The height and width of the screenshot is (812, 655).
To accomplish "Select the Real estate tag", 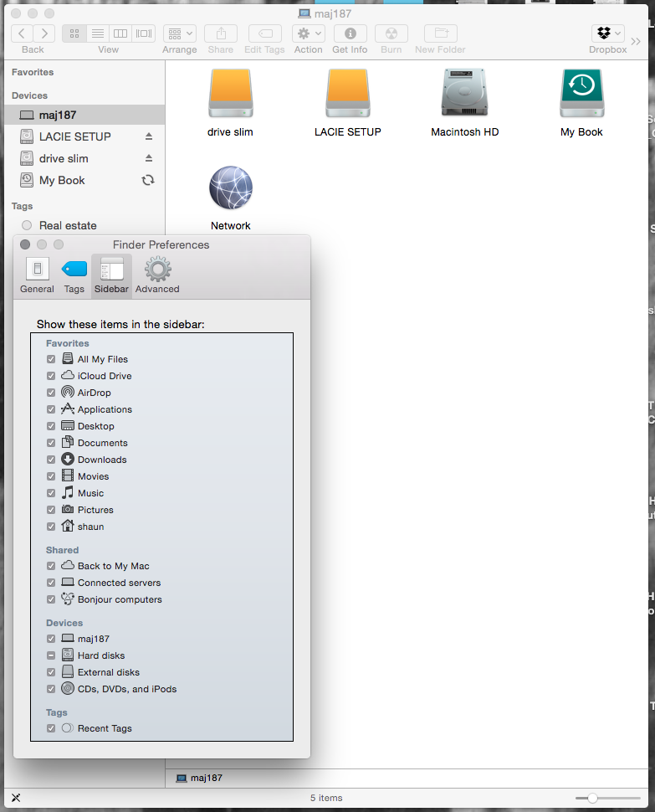I will (84, 226).
